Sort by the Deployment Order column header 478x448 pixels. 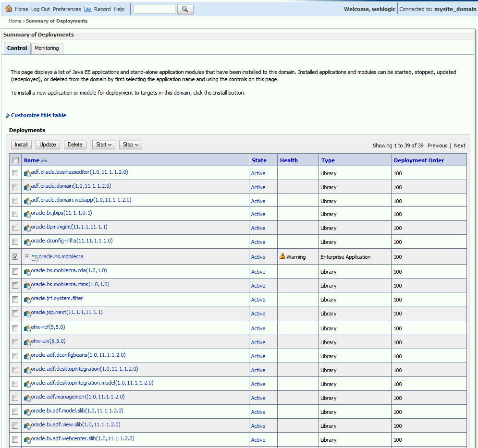click(x=419, y=160)
